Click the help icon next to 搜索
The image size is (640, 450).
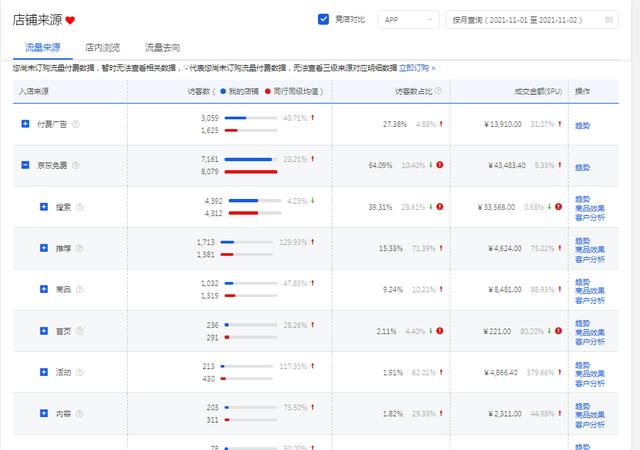click(79, 207)
